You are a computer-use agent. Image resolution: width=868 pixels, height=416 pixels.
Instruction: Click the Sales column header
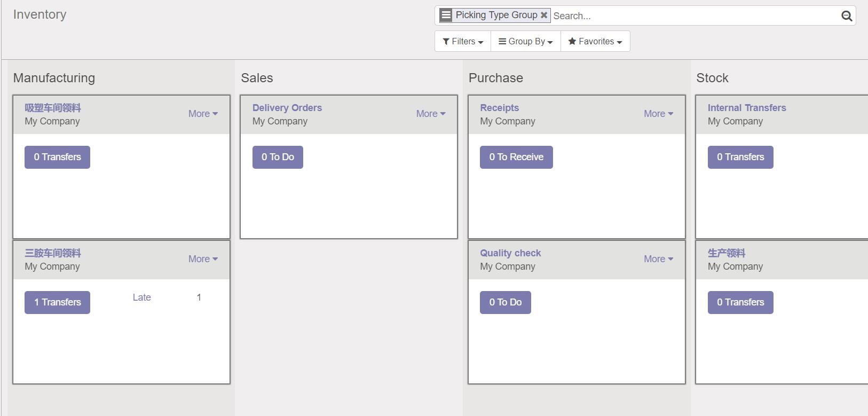coord(257,78)
